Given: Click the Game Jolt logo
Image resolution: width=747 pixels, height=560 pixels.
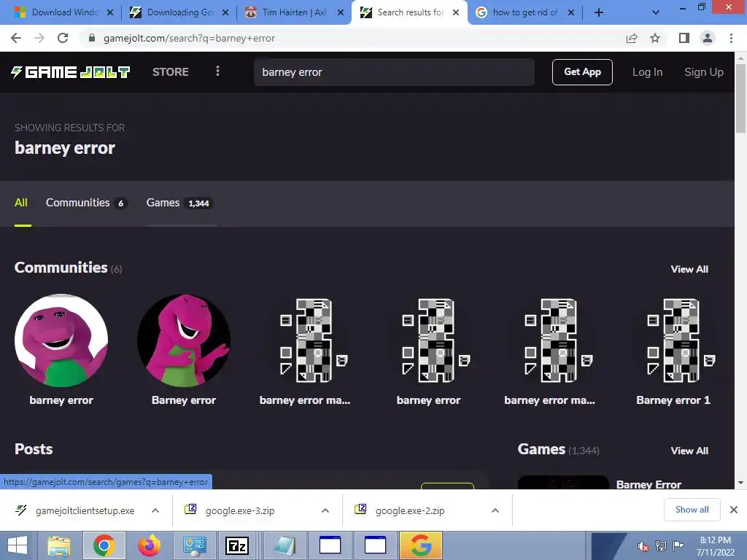Looking at the screenshot, I should [x=71, y=72].
